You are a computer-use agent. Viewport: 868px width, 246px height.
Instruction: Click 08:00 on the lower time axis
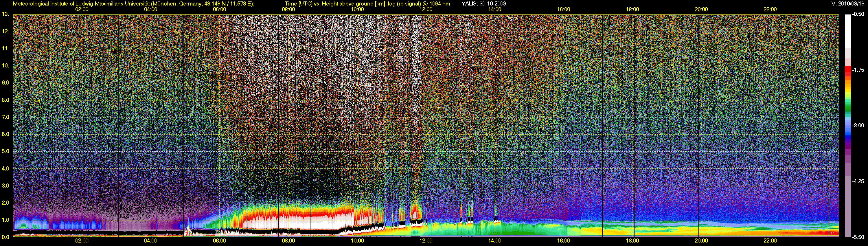pos(288,241)
